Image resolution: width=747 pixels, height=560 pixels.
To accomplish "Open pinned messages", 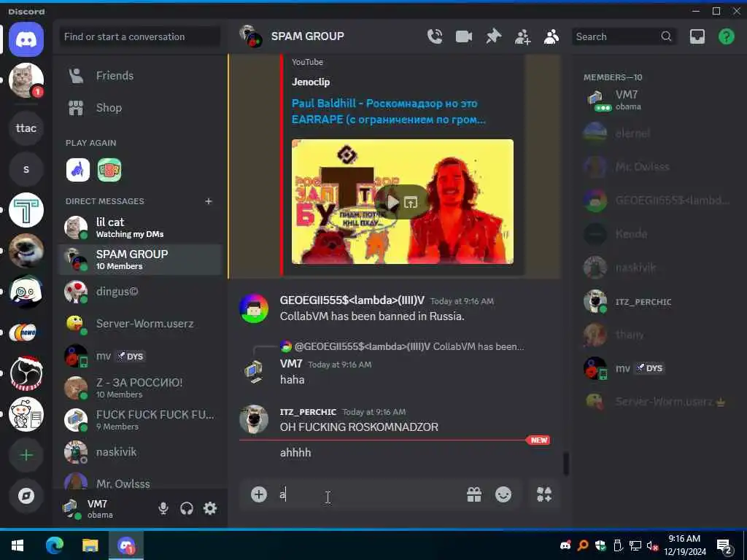I will point(493,36).
